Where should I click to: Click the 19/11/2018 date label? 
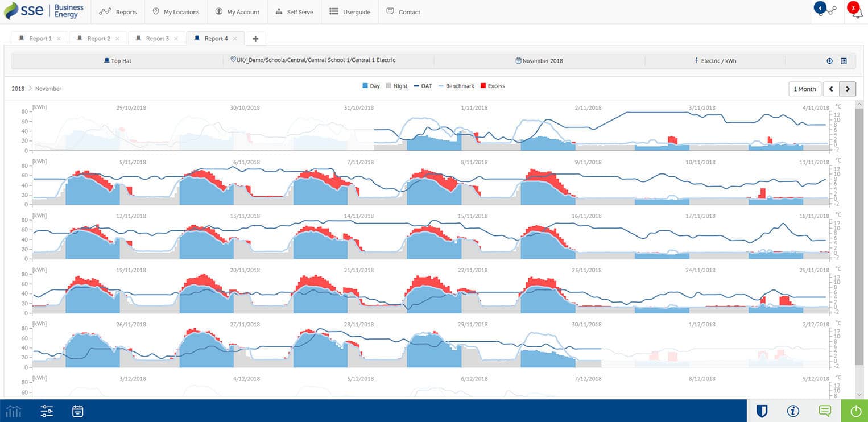tap(131, 270)
